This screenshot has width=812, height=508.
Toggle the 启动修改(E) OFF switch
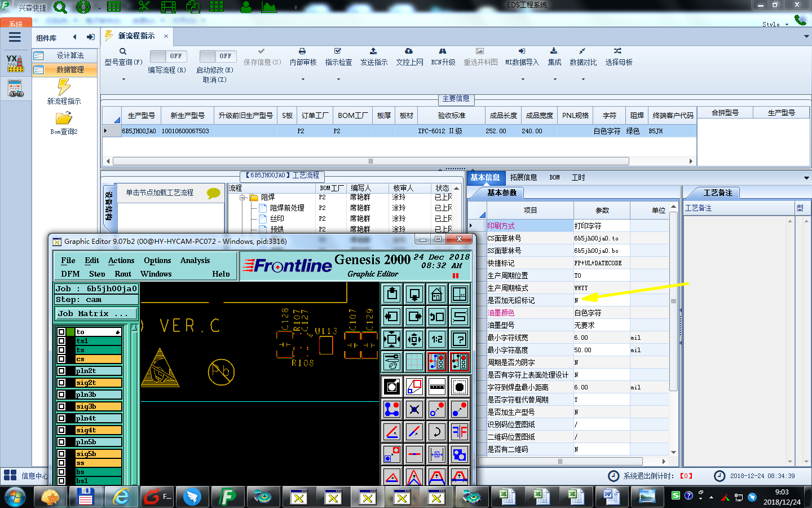click(x=218, y=56)
